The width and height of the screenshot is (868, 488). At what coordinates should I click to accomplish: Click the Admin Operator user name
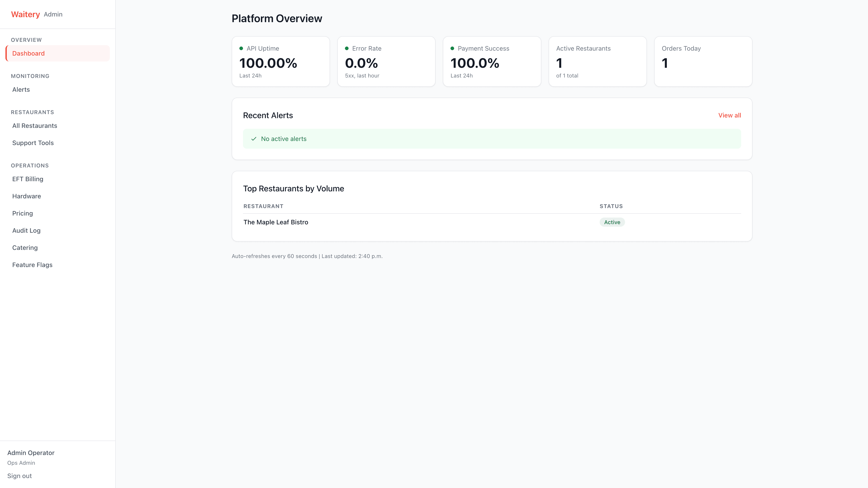tap(31, 453)
